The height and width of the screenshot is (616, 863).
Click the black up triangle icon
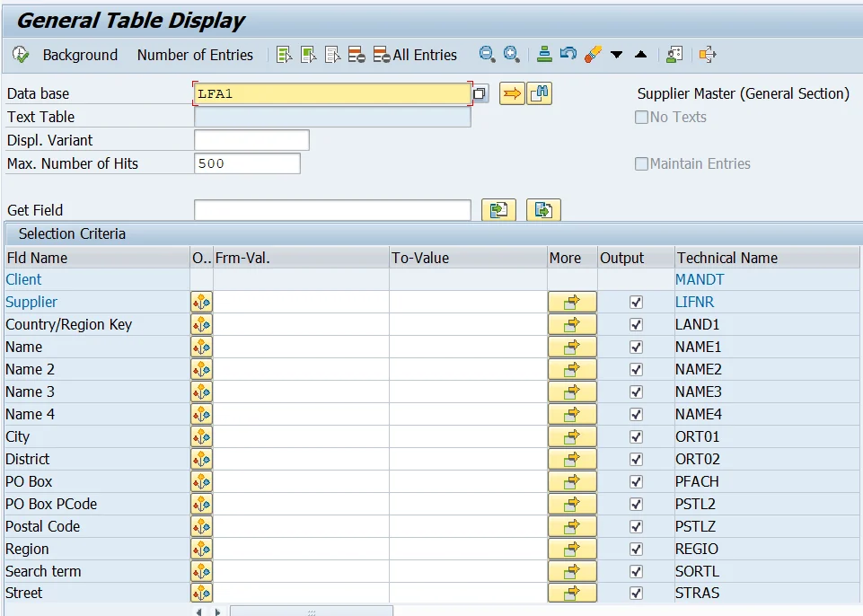640,54
